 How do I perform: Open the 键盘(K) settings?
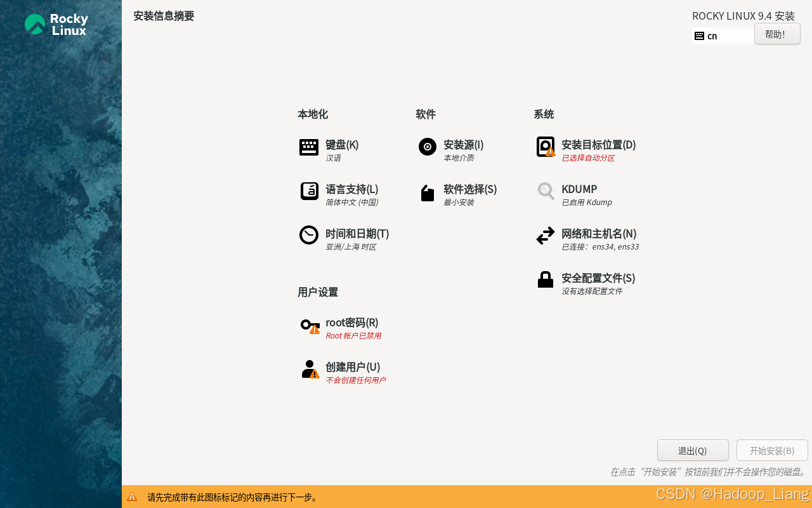coord(342,145)
